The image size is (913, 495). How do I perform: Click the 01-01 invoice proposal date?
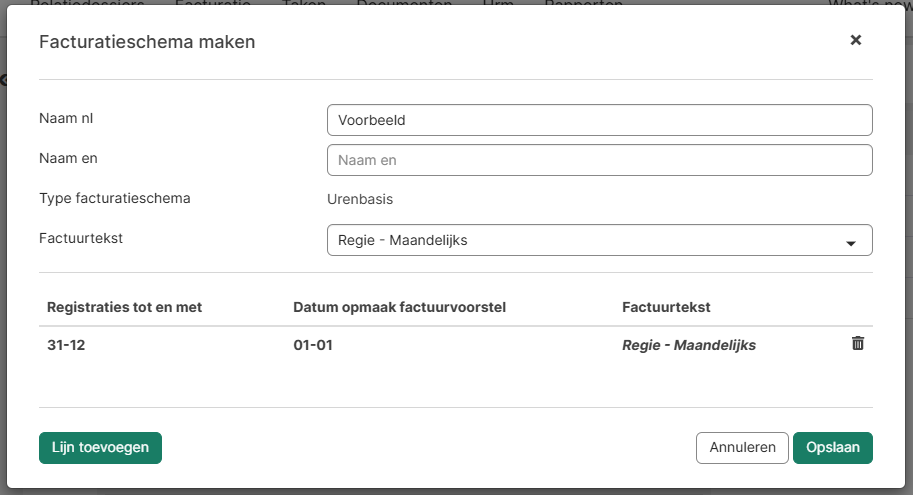(313, 345)
